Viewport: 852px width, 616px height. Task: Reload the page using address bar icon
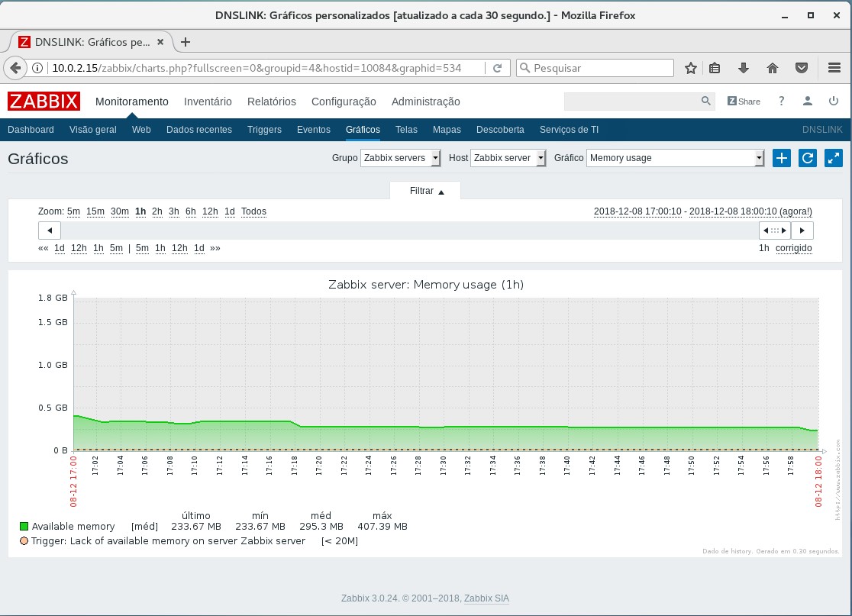coord(497,68)
